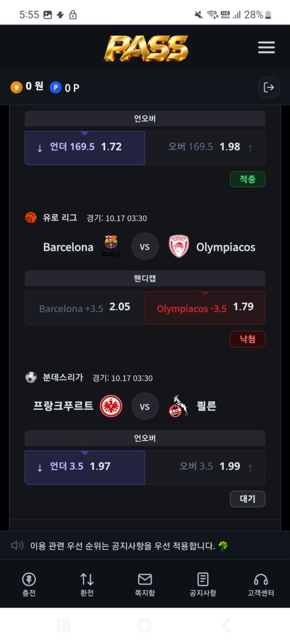
Task: Open the 고객센터 headset icon
Action: [x=261, y=579]
